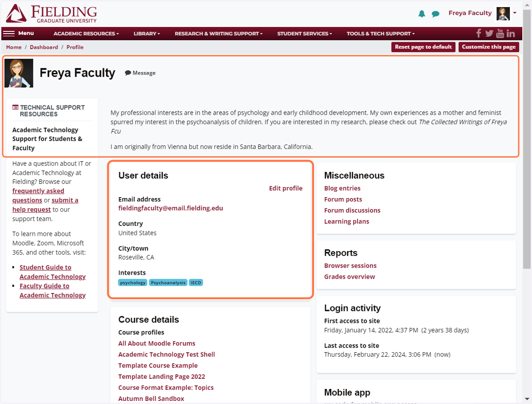
Task: Click the Profile breadcrumb
Action: [75, 47]
